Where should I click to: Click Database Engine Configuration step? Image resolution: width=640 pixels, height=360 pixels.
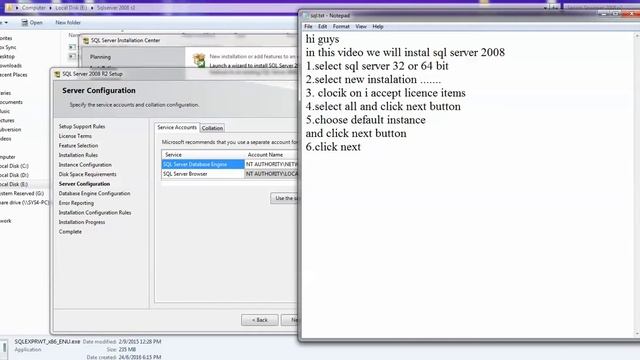pyautogui.click(x=94, y=193)
